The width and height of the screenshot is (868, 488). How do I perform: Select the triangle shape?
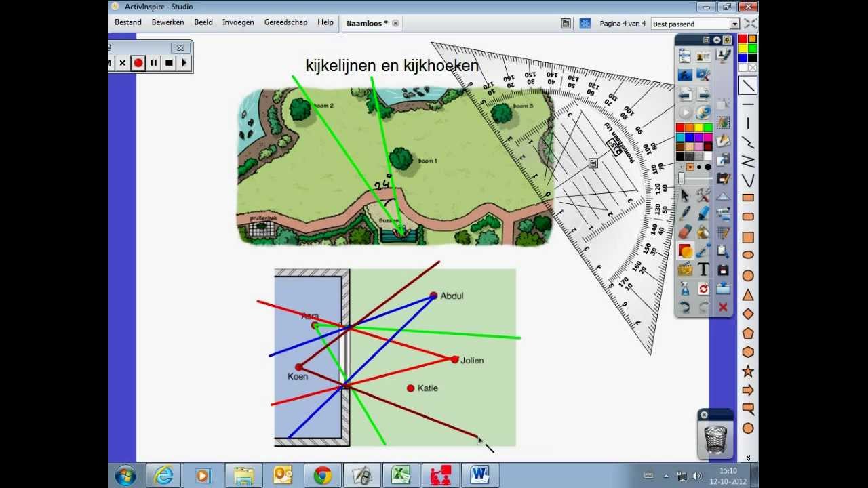click(x=748, y=295)
